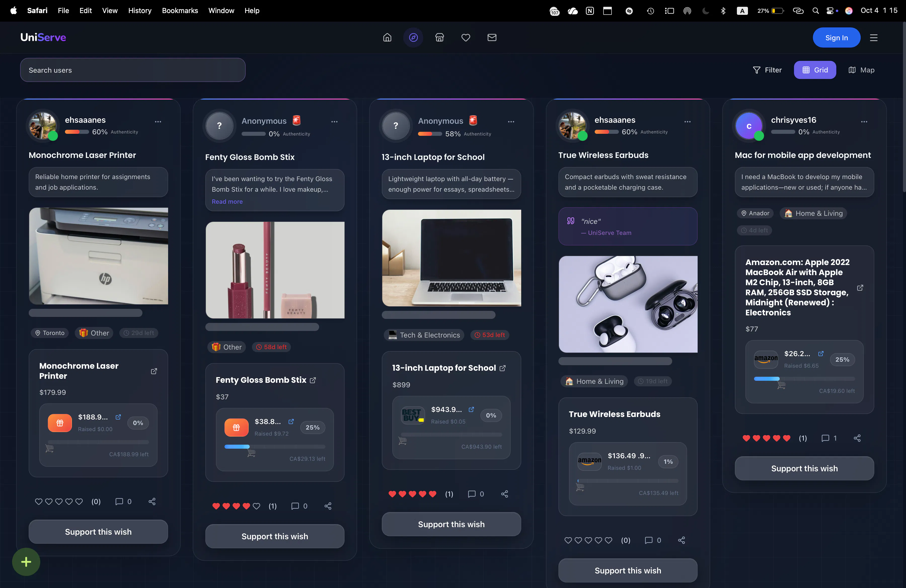Open macOS Spotlight search icon in menu bar
906x588 pixels.
pos(815,11)
